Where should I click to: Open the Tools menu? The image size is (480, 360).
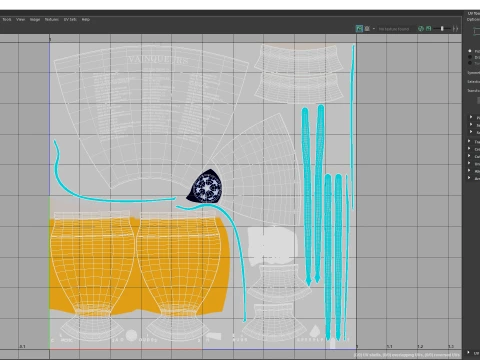click(x=7, y=20)
